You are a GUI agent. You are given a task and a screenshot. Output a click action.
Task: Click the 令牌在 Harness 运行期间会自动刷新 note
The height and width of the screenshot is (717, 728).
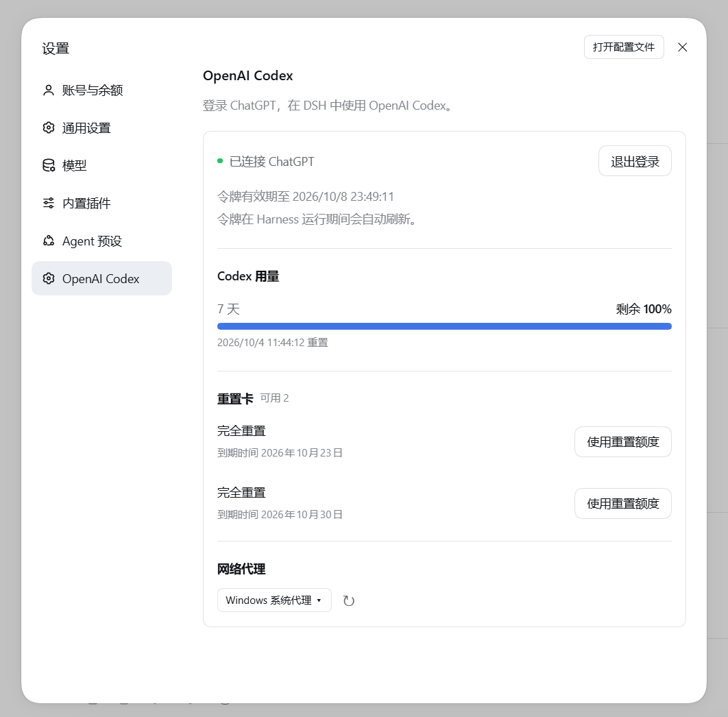(316, 219)
